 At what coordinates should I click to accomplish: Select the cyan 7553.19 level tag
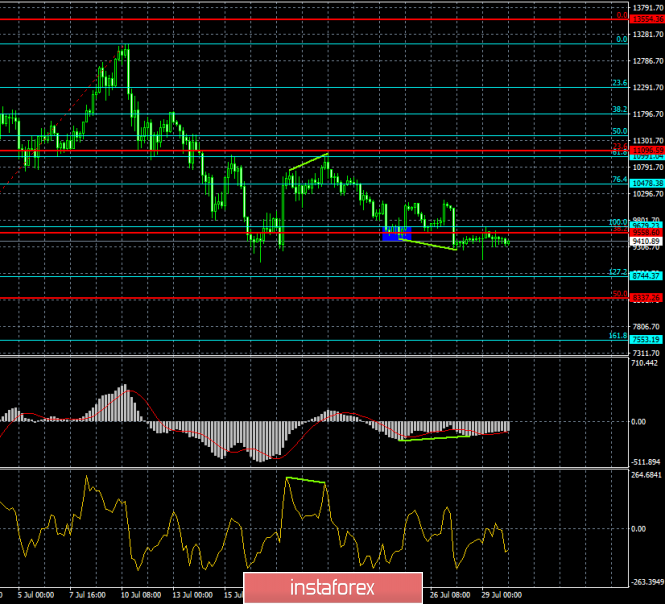646,339
